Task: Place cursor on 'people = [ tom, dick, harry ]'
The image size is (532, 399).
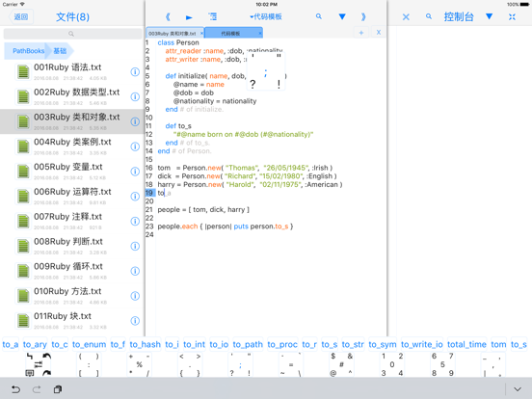Action: [203, 210]
